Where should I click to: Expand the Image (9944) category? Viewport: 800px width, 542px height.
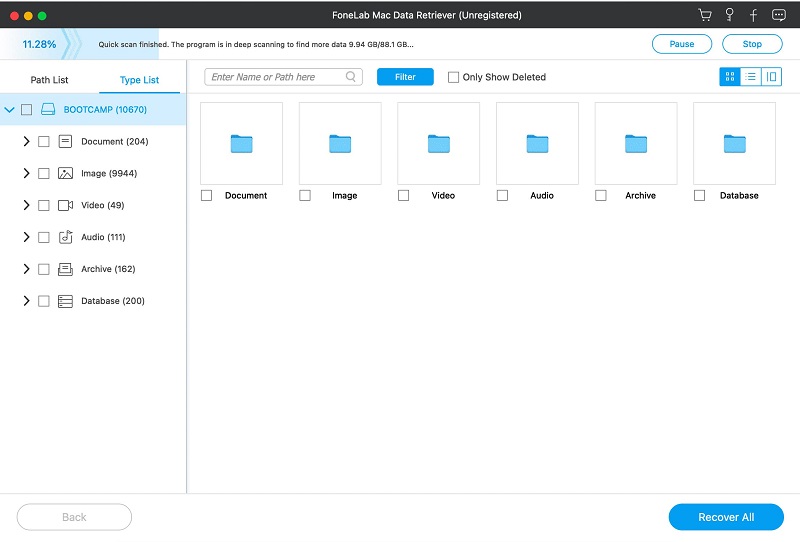click(27, 174)
